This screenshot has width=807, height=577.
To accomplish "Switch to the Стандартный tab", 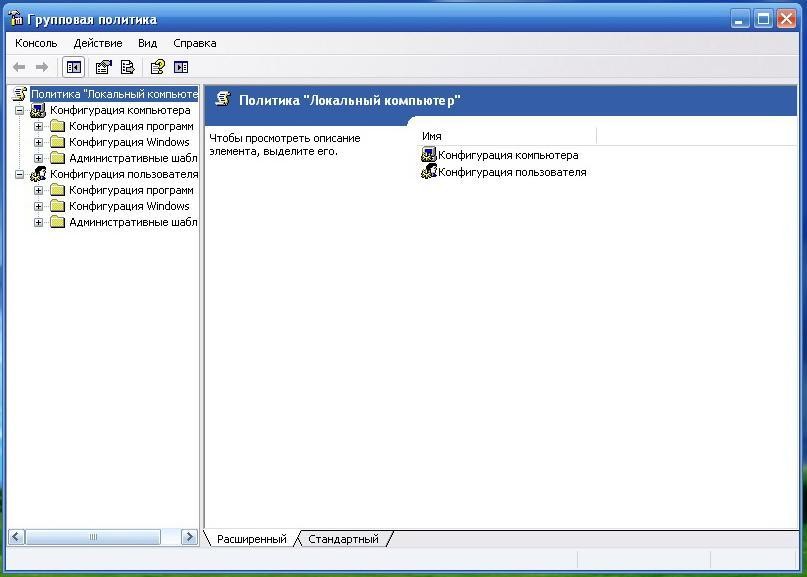I will click(343, 539).
